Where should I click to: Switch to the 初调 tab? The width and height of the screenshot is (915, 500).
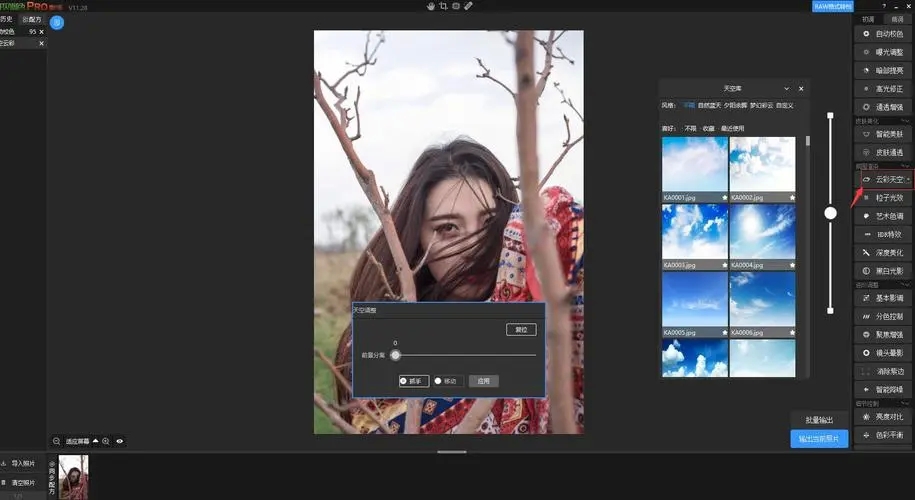pyautogui.click(x=868, y=19)
